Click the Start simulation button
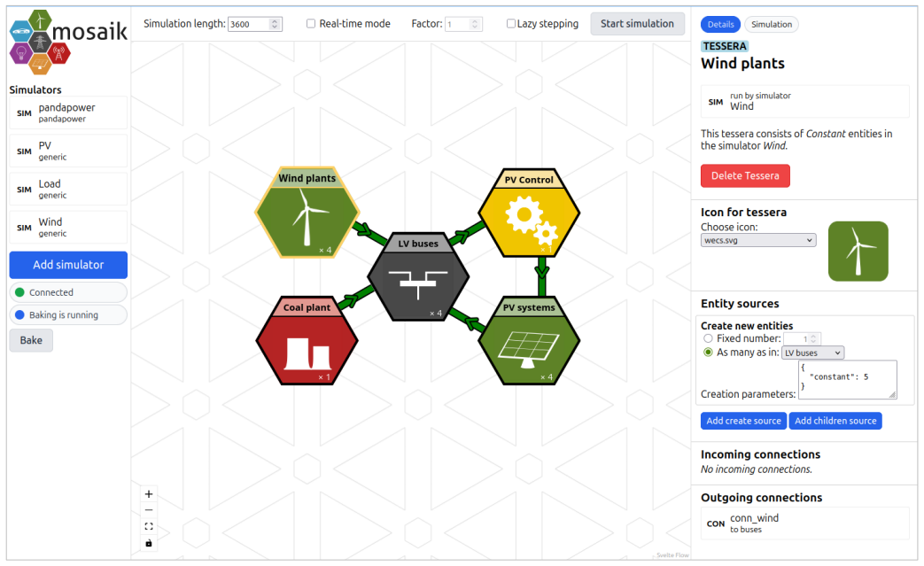 637,24
